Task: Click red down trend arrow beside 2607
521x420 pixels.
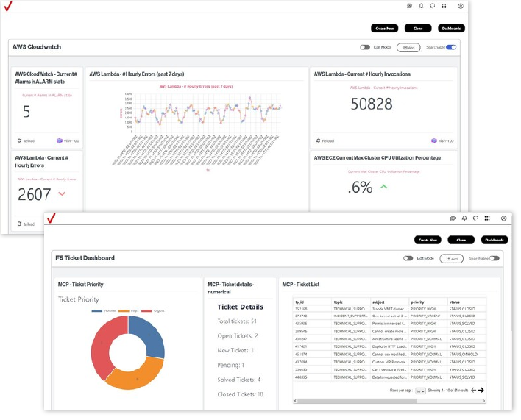Action: tap(62, 193)
